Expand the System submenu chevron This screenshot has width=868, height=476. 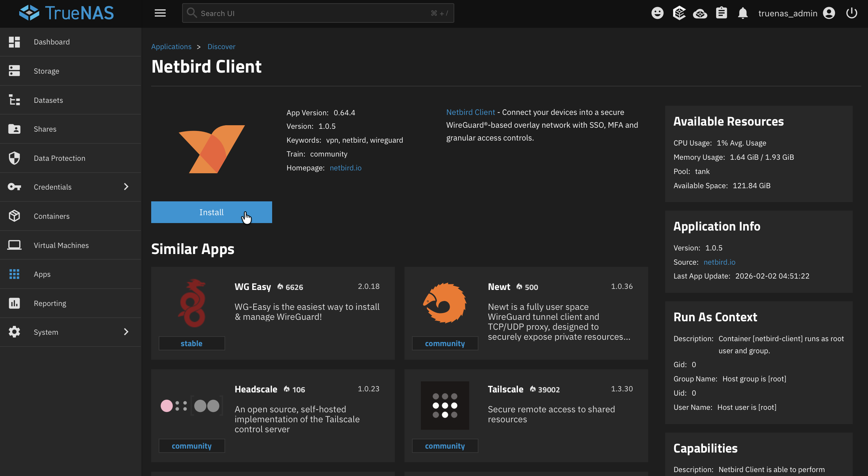tap(126, 332)
